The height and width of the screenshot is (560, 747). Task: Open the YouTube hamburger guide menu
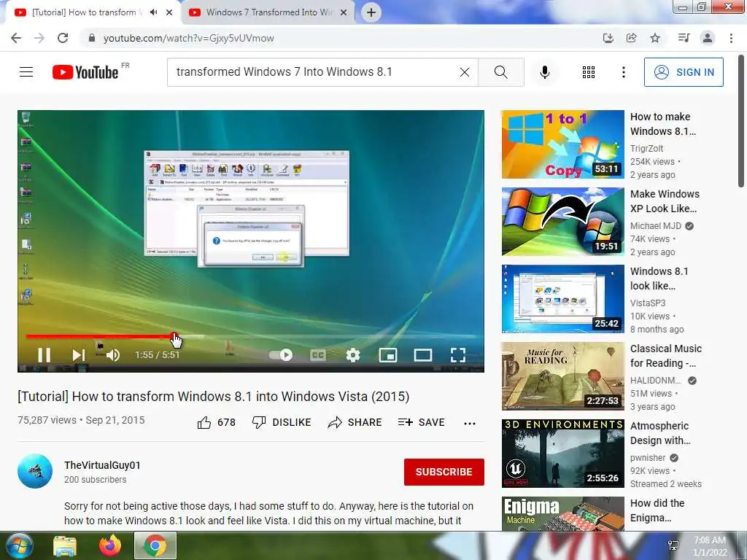[x=26, y=72]
